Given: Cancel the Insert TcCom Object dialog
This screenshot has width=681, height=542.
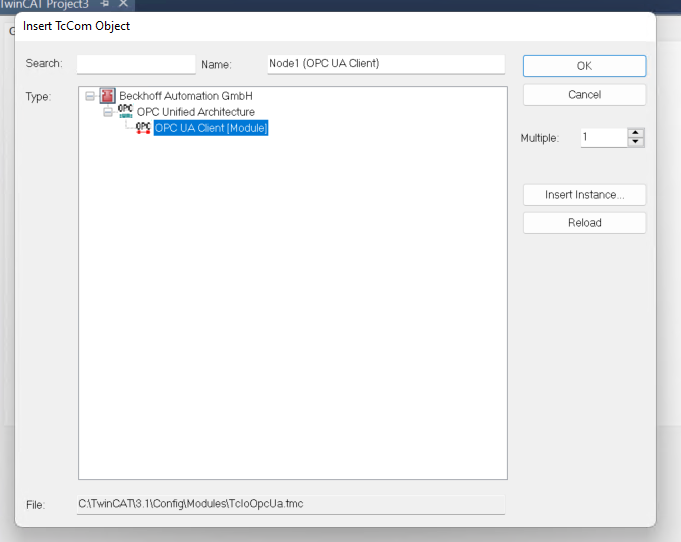Looking at the screenshot, I should click(584, 95).
